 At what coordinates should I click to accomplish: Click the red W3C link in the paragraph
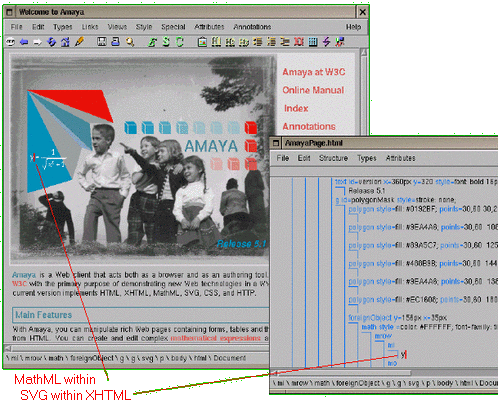tap(19, 284)
